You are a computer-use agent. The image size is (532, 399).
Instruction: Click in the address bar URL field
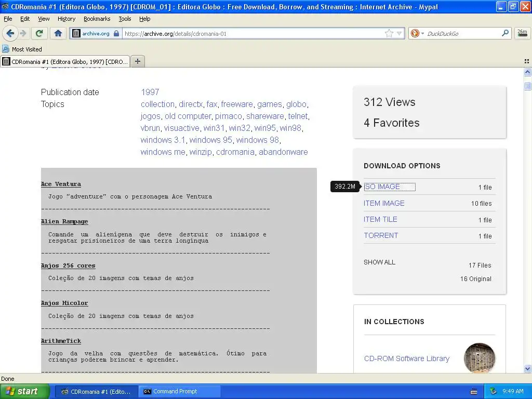(x=253, y=33)
